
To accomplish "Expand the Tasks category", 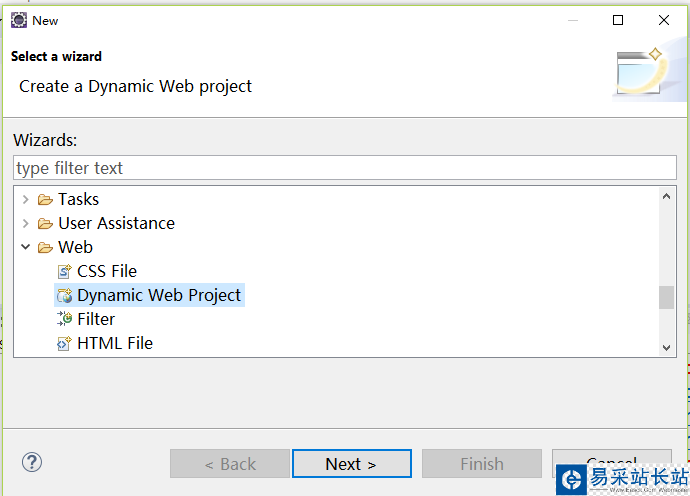I will (25, 199).
